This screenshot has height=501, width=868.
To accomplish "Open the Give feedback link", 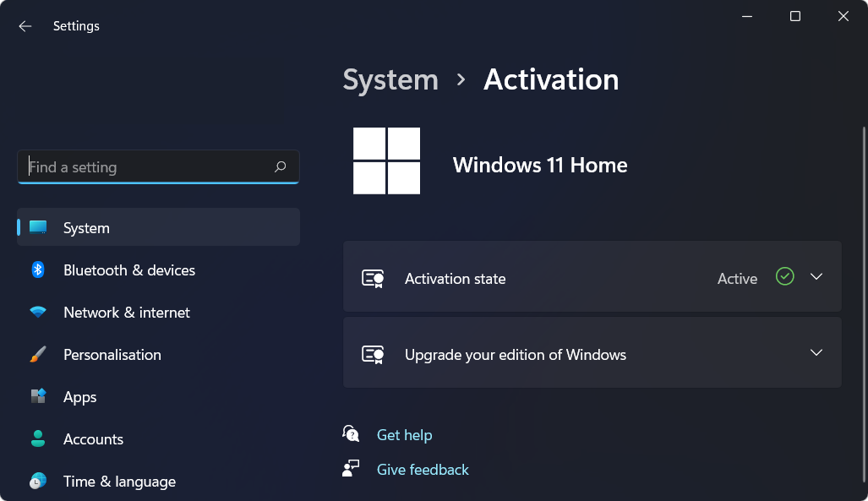I will coord(423,469).
